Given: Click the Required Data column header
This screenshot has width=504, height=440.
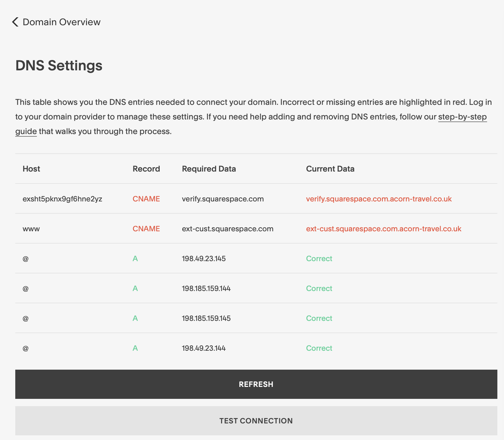Looking at the screenshot, I should (x=209, y=169).
